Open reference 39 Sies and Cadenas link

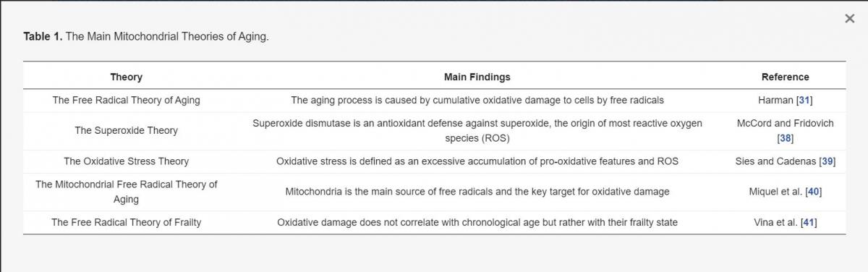(827, 161)
